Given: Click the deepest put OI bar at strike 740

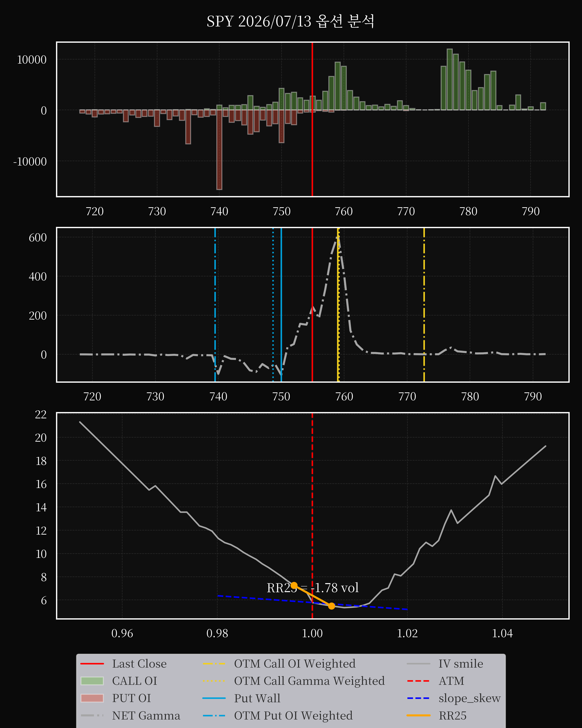Looking at the screenshot, I should tap(219, 149).
